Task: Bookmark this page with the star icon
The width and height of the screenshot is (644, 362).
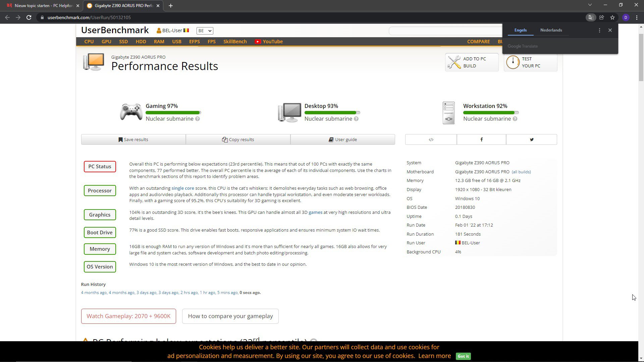Action: (612, 17)
